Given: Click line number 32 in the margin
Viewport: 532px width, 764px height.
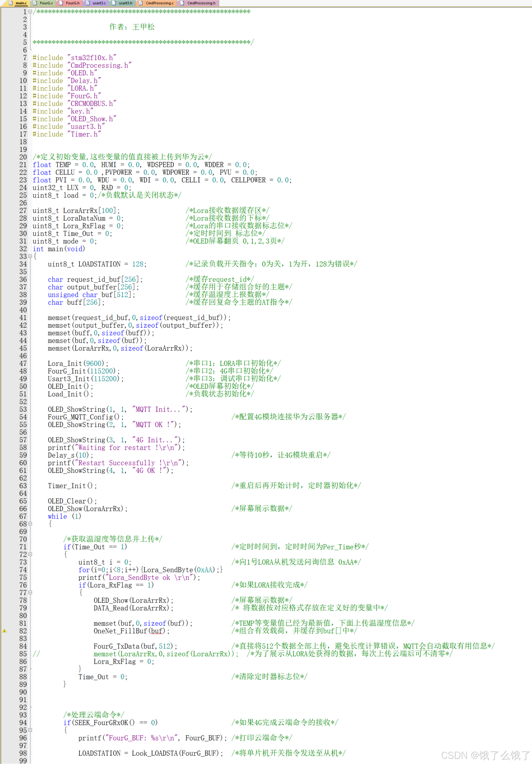Looking at the screenshot, I should [x=23, y=249].
